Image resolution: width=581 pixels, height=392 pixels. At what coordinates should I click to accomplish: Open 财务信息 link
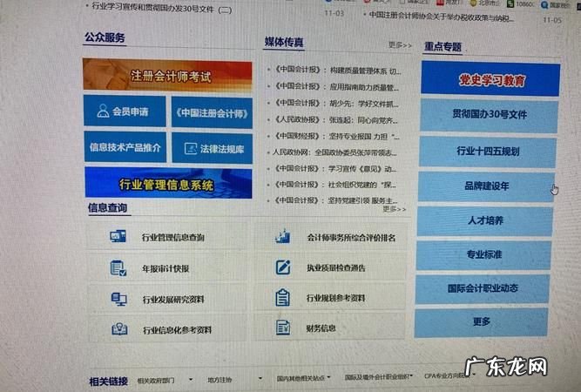pyautogui.click(x=321, y=328)
